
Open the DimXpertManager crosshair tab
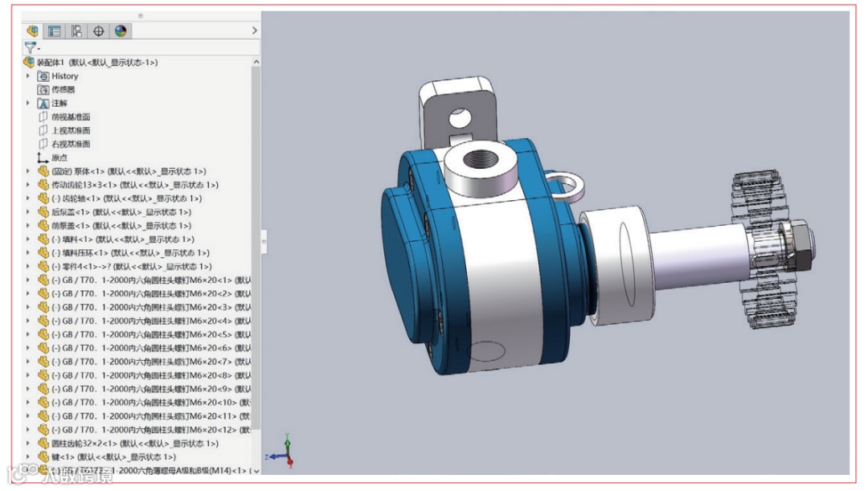pyautogui.click(x=99, y=31)
